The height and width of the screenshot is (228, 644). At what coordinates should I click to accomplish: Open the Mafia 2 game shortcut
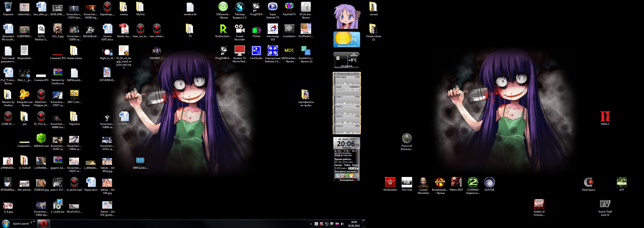tap(605, 118)
